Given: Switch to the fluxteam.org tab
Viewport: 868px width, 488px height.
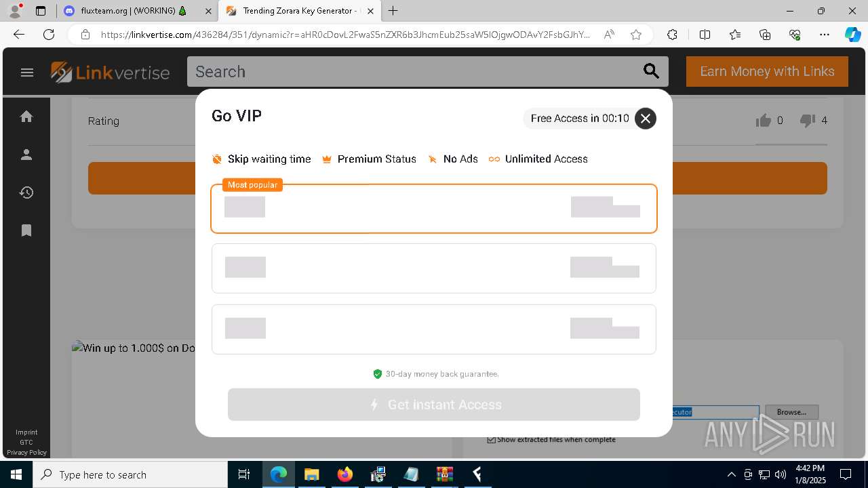Looking at the screenshot, I should point(133,11).
